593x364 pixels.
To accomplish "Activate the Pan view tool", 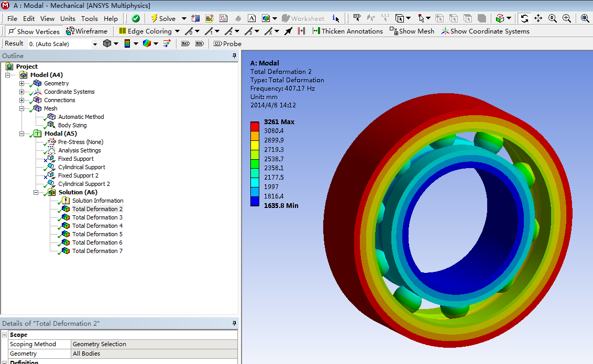I will [x=539, y=18].
